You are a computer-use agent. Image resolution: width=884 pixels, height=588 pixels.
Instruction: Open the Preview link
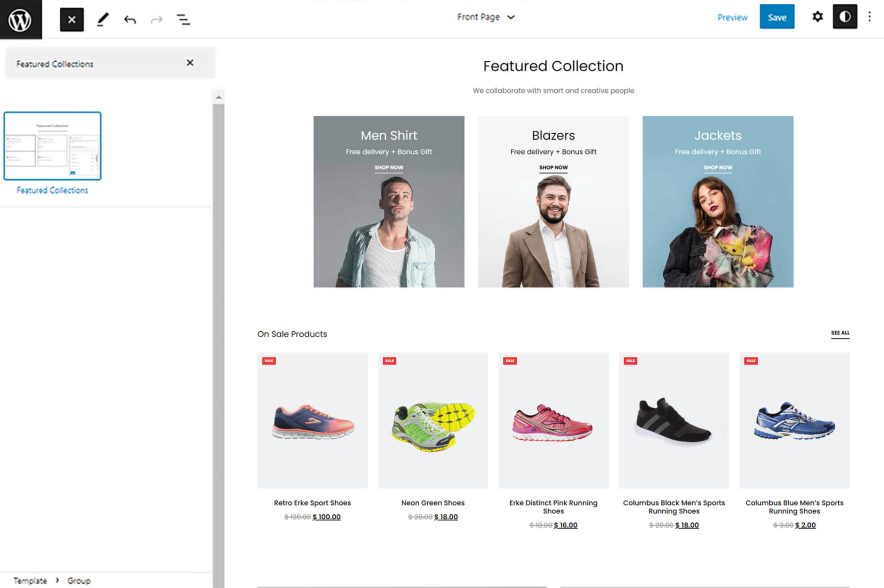coord(733,17)
